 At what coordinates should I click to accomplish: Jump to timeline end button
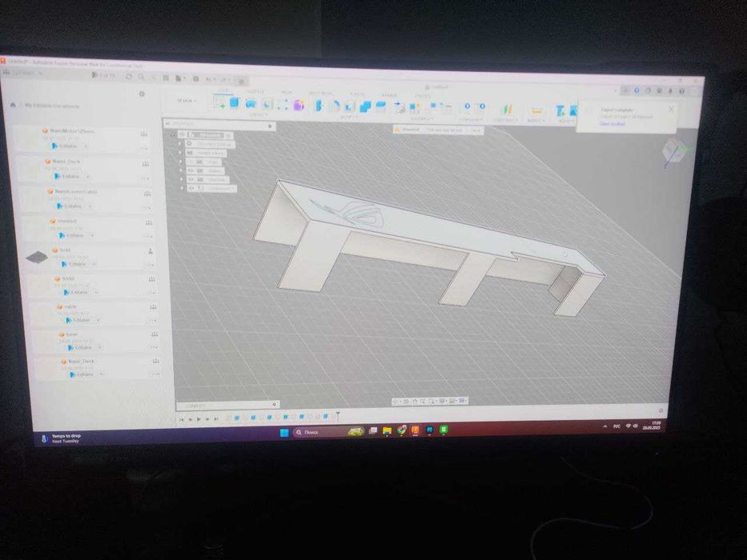click(x=216, y=419)
